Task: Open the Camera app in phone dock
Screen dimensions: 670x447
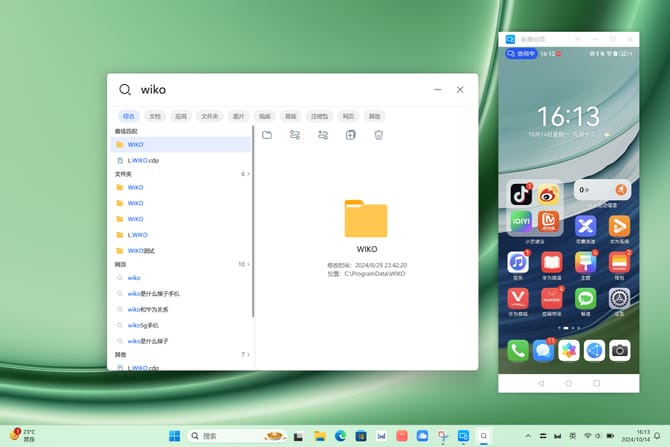Action: [x=619, y=350]
